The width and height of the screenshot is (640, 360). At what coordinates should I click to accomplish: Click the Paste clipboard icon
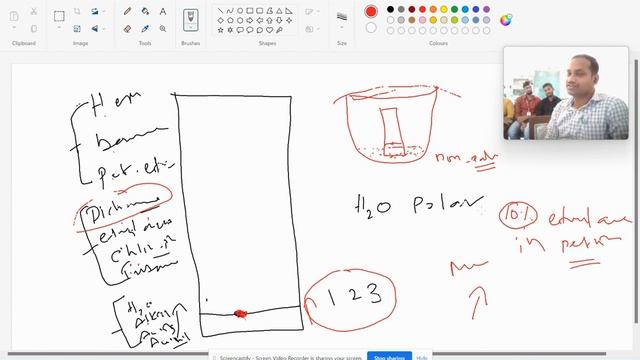click(x=14, y=16)
